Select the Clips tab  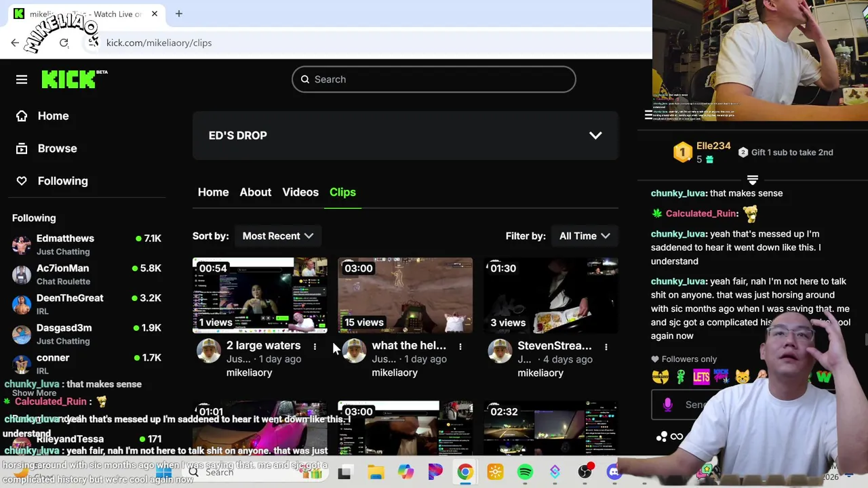click(342, 192)
